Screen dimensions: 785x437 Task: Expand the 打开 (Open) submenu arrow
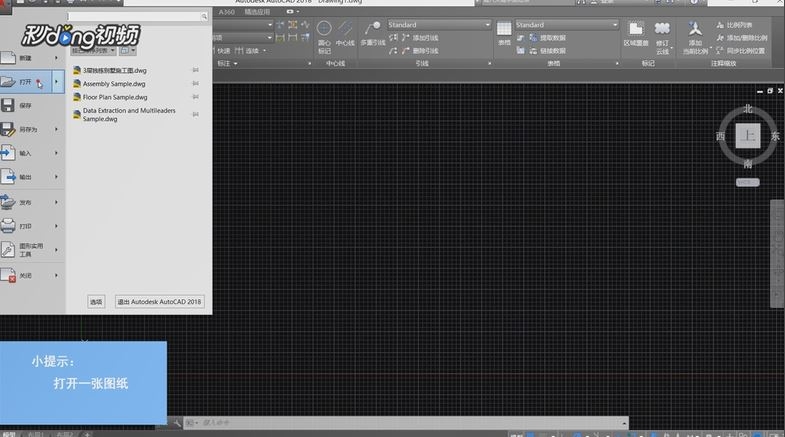(57, 82)
